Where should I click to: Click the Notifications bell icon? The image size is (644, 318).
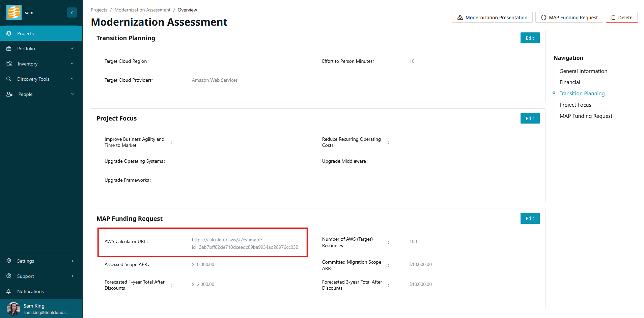[x=9, y=291]
